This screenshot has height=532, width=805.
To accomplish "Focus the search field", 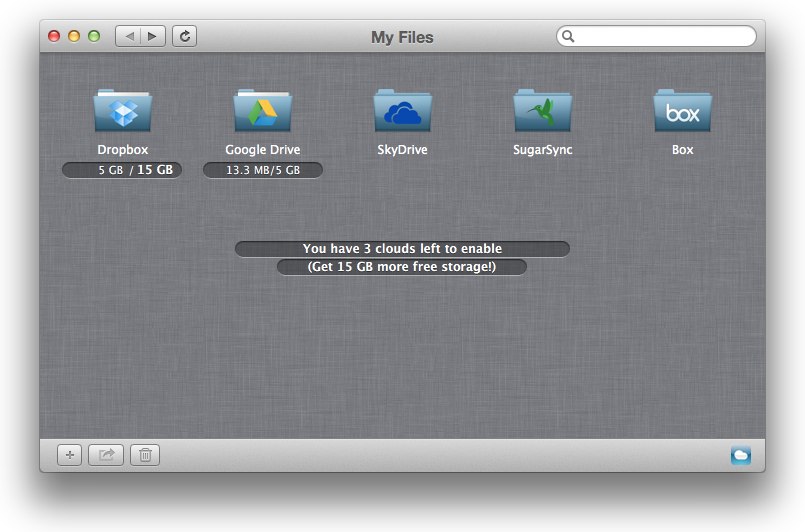I will (656, 36).
